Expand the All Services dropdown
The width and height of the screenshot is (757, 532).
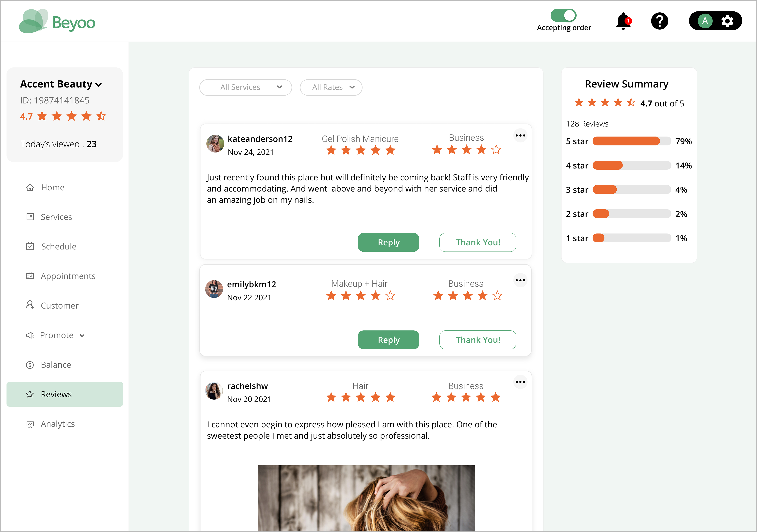246,87
